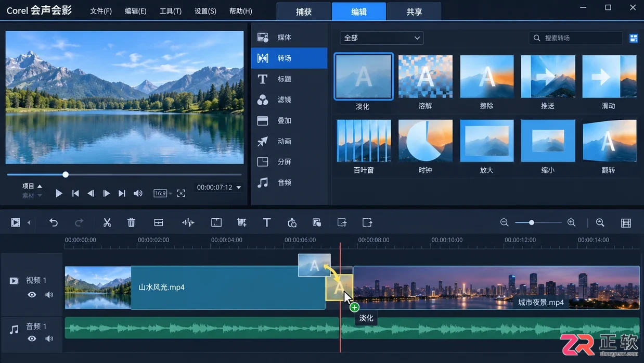Click the trash delete icon
This screenshot has width=644, height=363.
131,223
